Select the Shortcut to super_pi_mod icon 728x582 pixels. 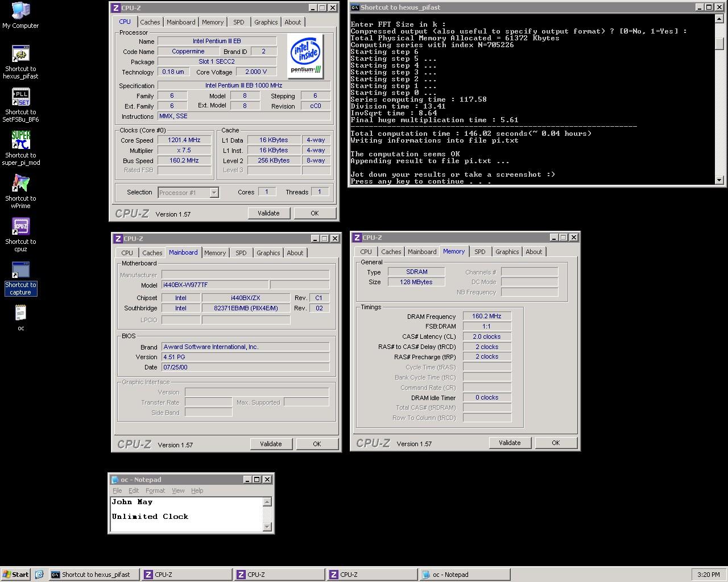[20, 149]
